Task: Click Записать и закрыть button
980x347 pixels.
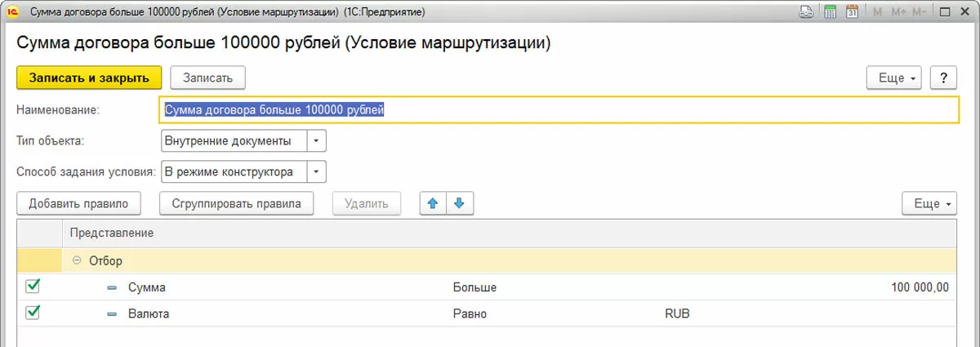Action: coord(89,78)
